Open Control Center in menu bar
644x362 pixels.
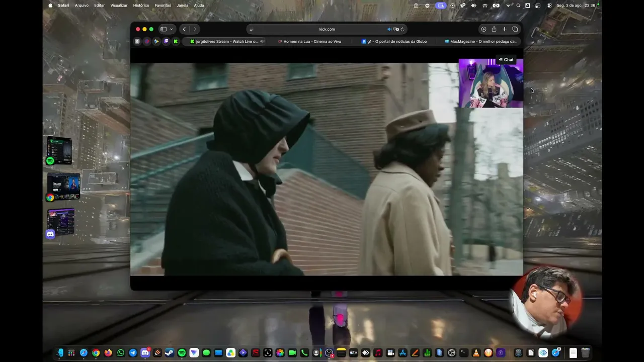pyautogui.click(x=549, y=6)
